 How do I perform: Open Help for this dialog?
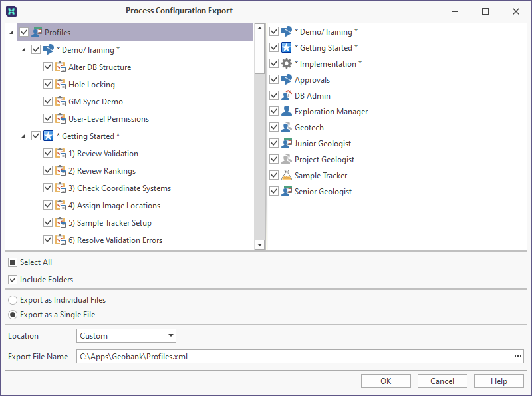click(499, 381)
